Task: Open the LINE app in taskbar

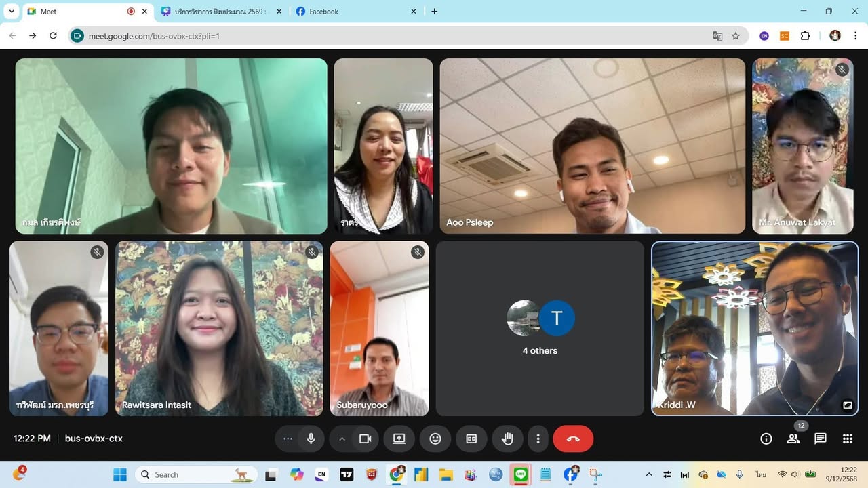Action: [521, 474]
